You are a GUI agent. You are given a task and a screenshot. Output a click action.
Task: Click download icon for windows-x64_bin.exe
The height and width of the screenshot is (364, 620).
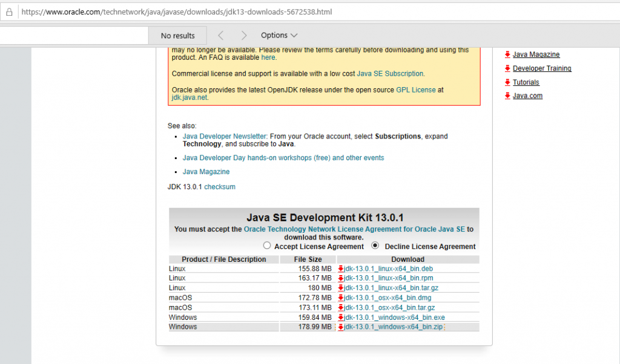click(x=340, y=317)
